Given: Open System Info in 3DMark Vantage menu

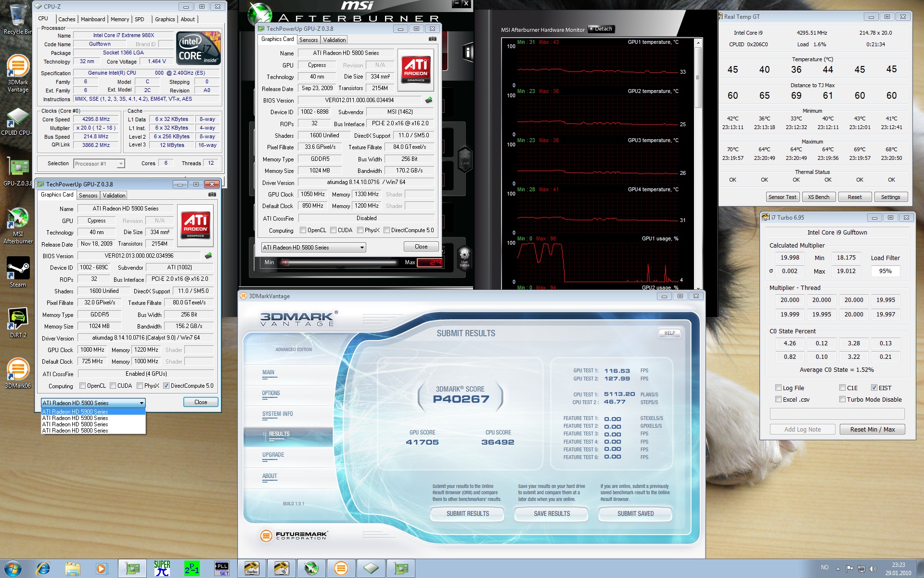Looking at the screenshot, I should click(277, 414).
